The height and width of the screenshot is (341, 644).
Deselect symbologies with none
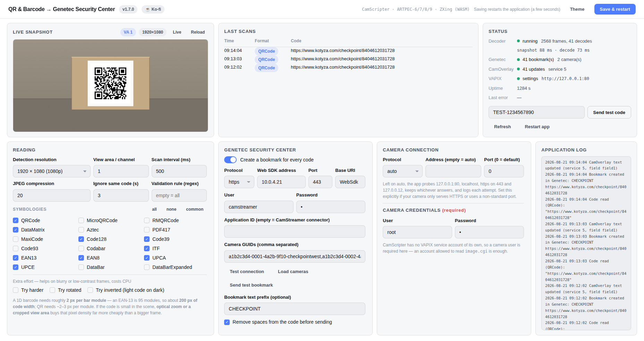(x=171, y=209)
